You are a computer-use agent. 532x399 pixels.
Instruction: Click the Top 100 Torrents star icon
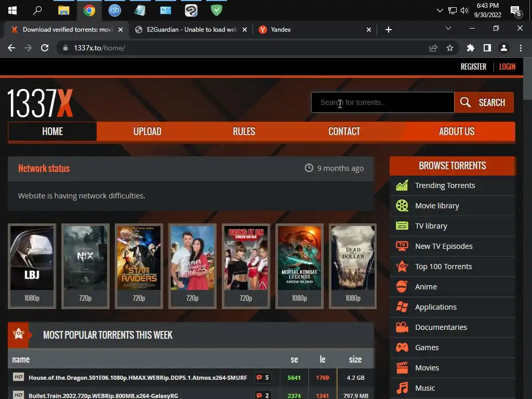pyautogui.click(x=402, y=267)
